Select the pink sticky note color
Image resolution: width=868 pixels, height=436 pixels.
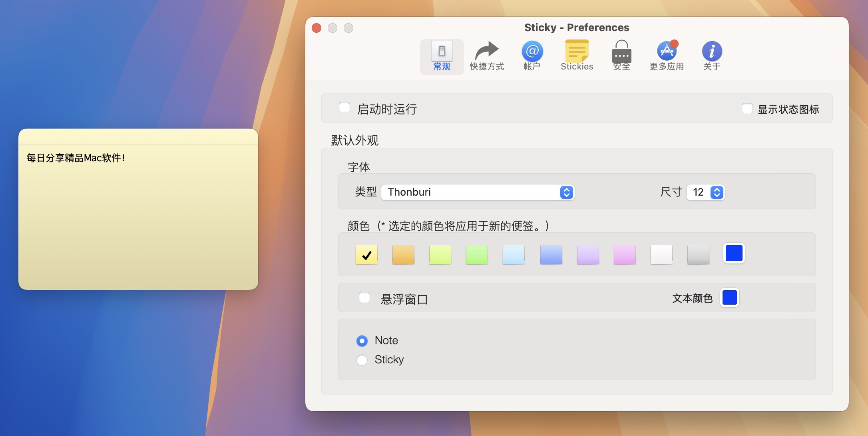pyautogui.click(x=624, y=254)
